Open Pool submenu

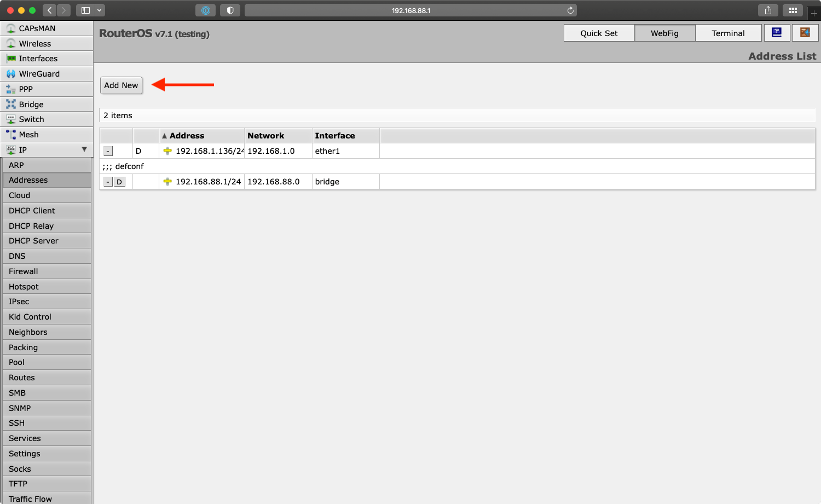point(47,362)
